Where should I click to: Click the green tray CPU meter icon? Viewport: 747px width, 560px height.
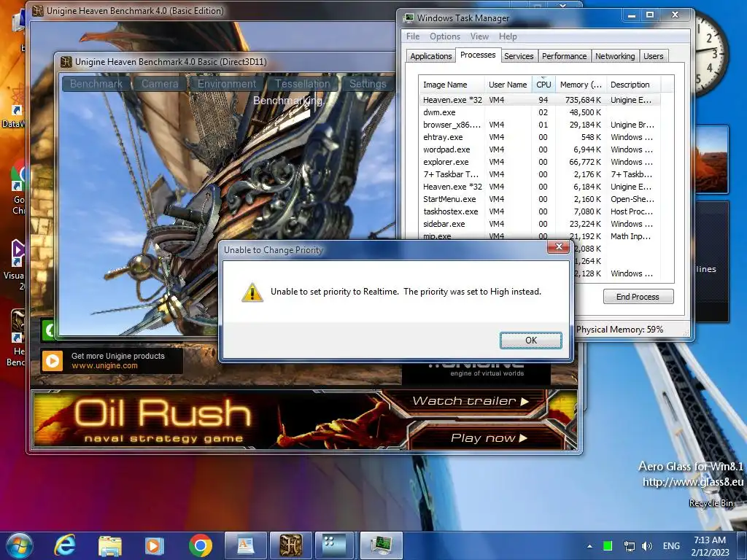tap(608, 545)
